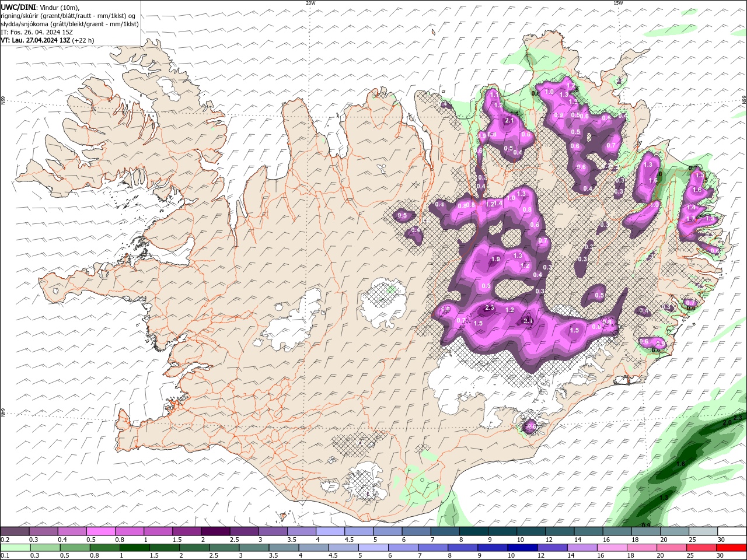
Task: Pick the rain-scale swatch labeled 2
Action: coord(194,548)
